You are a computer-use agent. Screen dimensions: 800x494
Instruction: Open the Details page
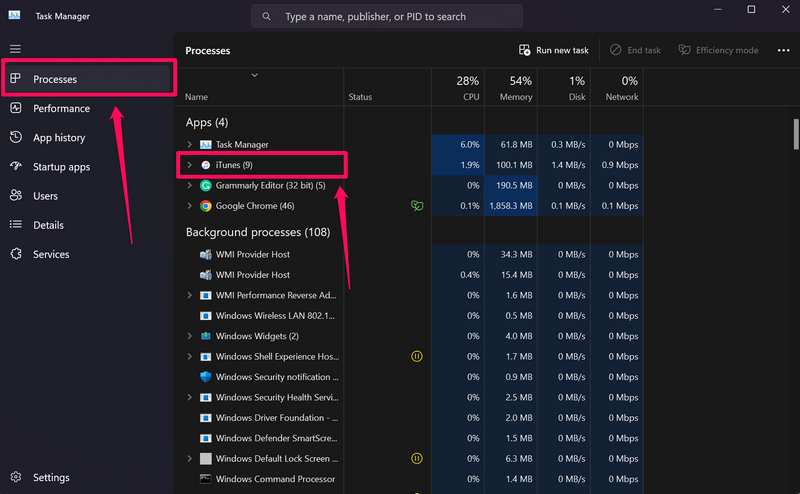click(48, 225)
